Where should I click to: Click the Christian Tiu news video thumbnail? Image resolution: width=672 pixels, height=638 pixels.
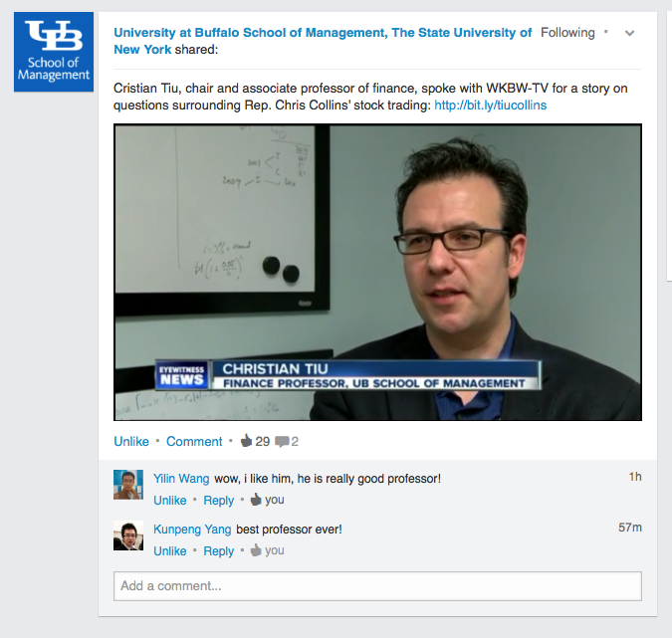tap(377, 272)
